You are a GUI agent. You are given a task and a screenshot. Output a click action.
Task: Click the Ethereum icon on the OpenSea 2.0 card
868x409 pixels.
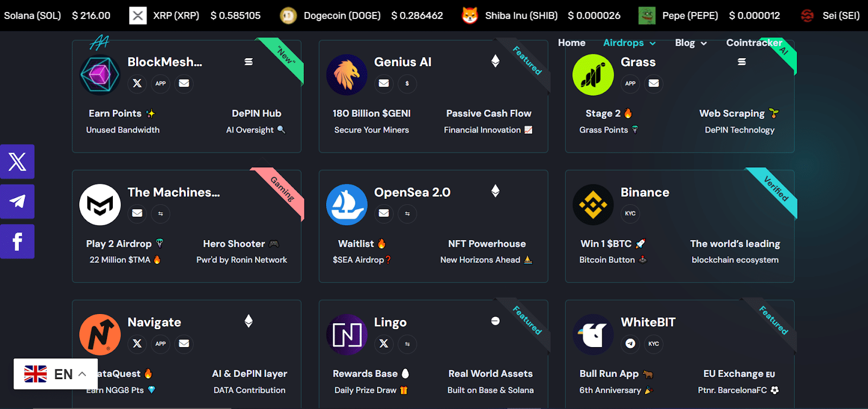click(x=495, y=191)
